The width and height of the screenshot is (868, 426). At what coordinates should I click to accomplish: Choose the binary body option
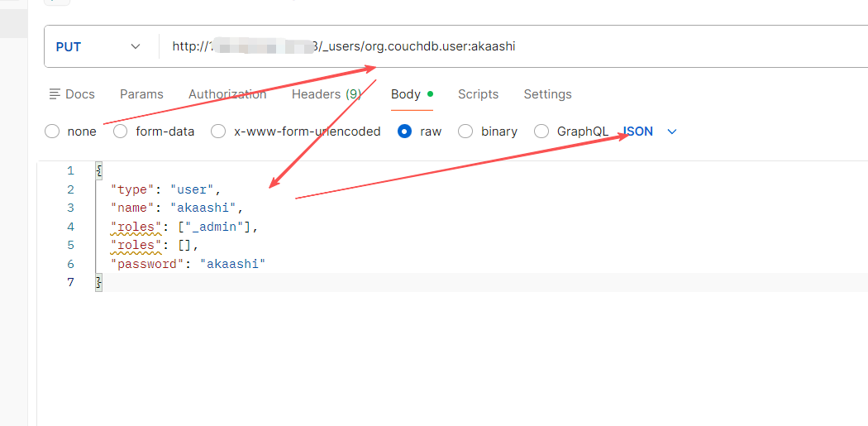pyautogui.click(x=465, y=132)
